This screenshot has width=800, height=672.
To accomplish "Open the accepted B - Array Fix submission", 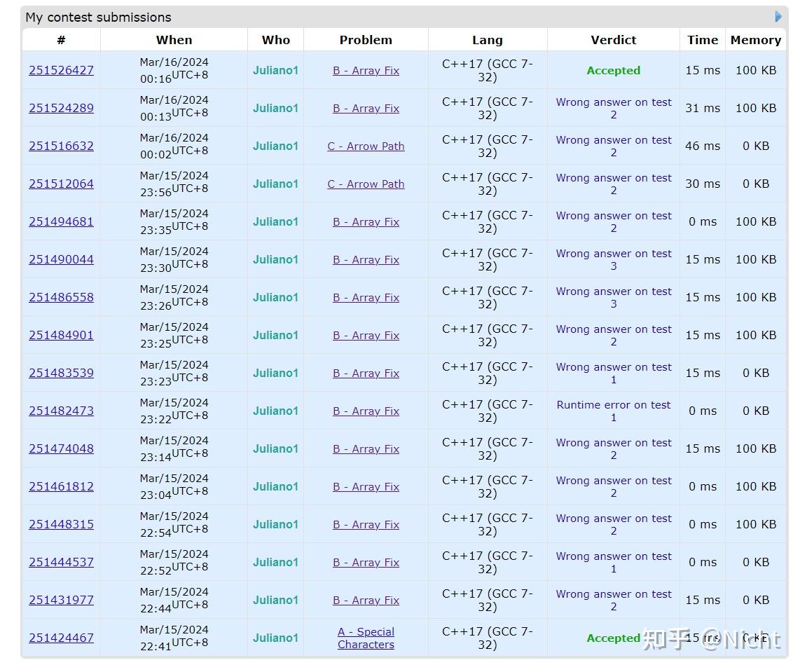I will 61,70.
